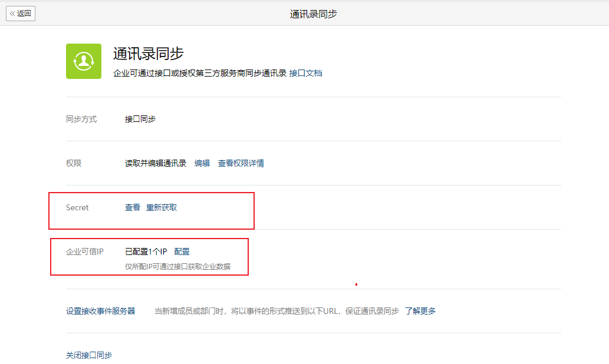Click the 仅所配IP可通过接口获取企业数据 hint

[x=177, y=267]
